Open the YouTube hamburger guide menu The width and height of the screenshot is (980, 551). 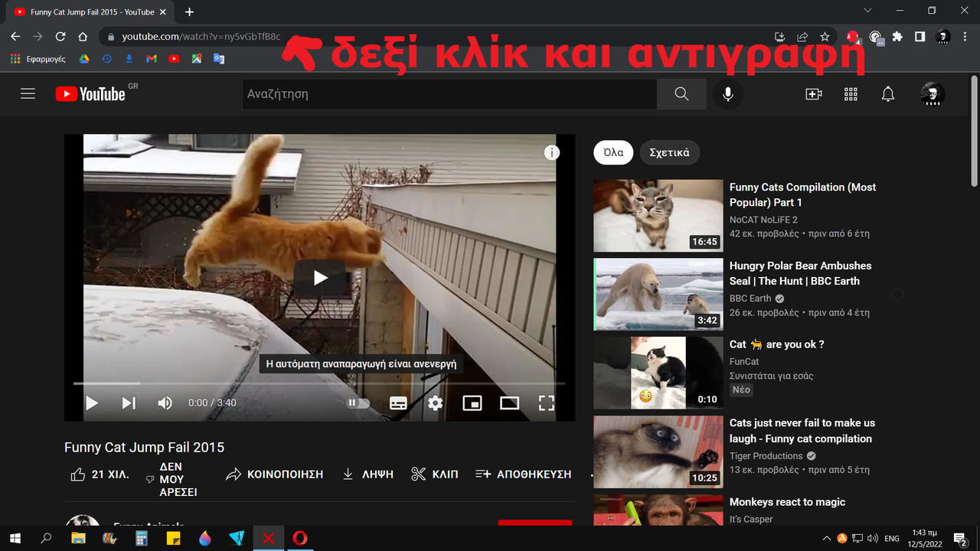28,94
